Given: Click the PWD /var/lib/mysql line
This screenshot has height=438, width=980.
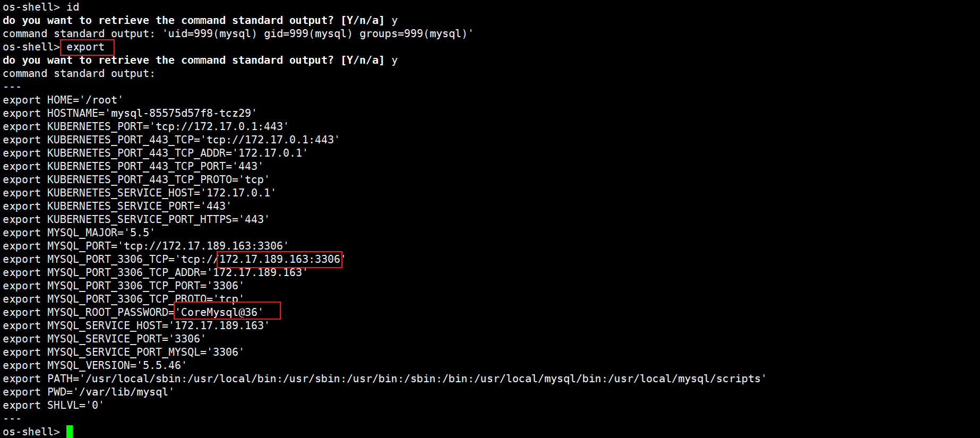Looking at the screenshot, I should (88, 392).
